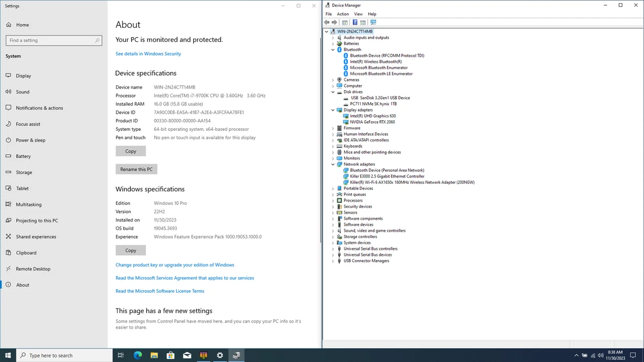
Task: Copy the Device specifications with the Copy button
Action: pos(130,151)
